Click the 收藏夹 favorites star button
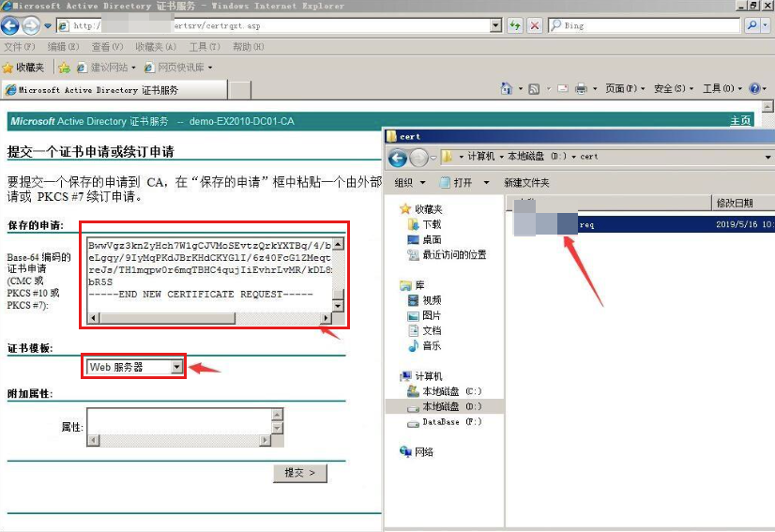 tap(23, 68)
